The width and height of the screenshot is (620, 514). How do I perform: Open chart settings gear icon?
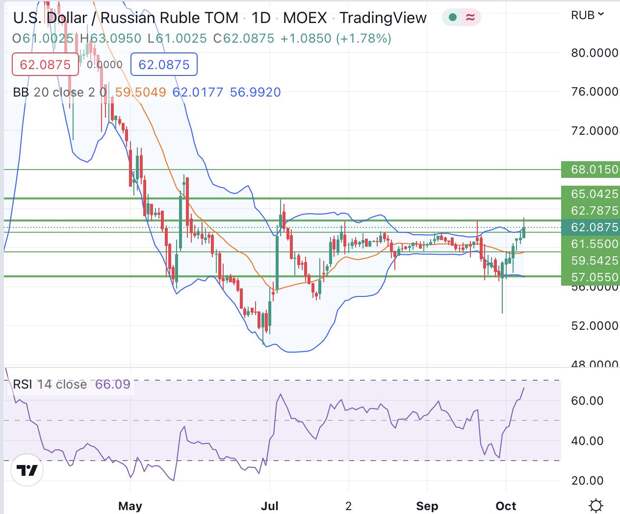[x=596, y=506]
